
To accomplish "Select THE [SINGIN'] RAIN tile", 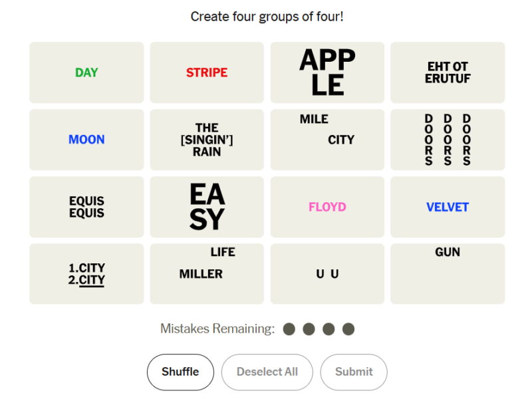I will pyautogui.click(x=207, y=140).
